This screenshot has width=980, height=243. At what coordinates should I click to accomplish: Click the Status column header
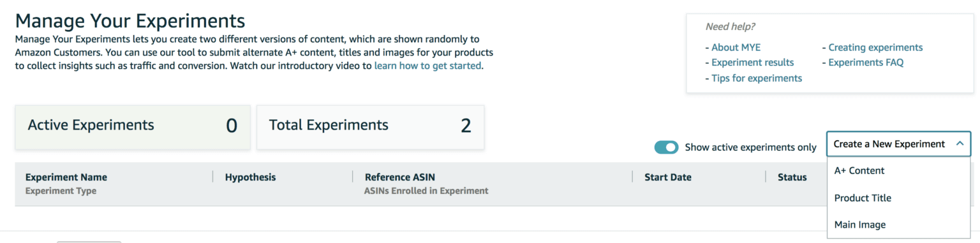tap(792, 177)
